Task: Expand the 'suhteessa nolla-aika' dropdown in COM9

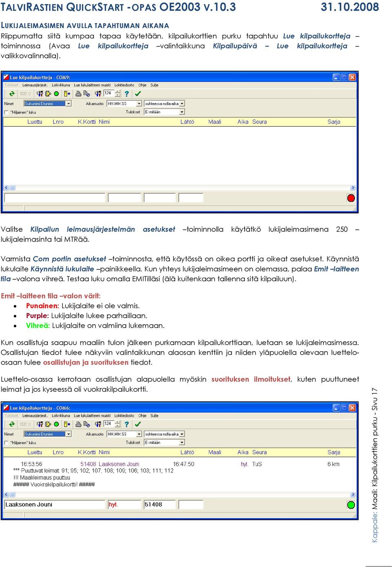Action: [x=182, y=104]
